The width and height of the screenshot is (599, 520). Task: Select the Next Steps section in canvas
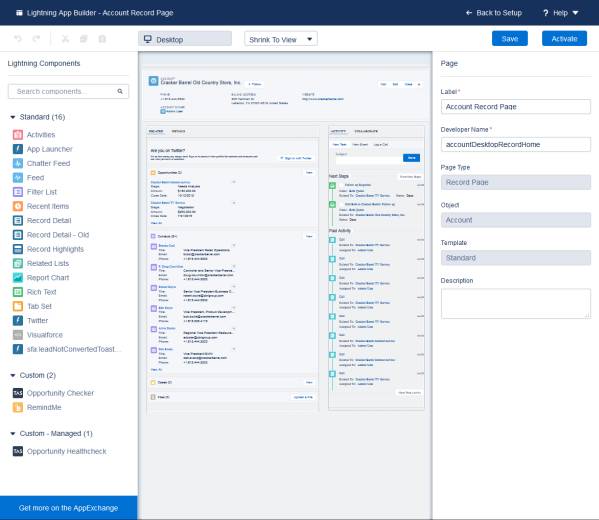point(376,199)
